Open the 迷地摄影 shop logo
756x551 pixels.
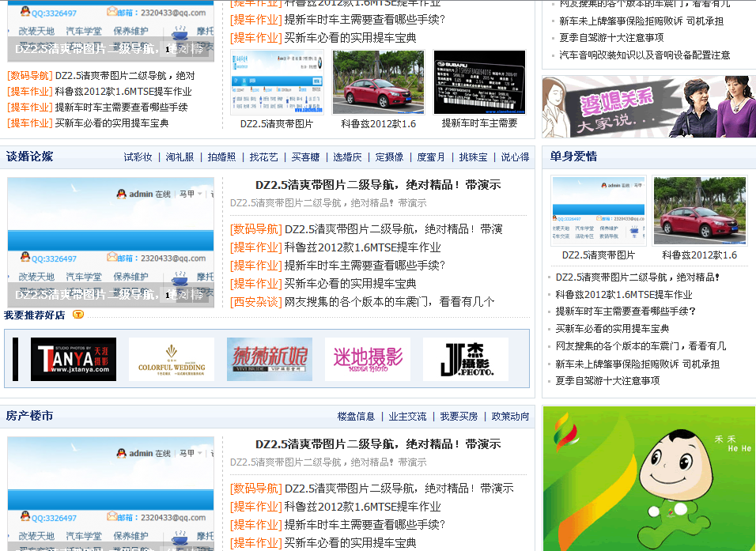pyautogui.click(x=368, y=359)
